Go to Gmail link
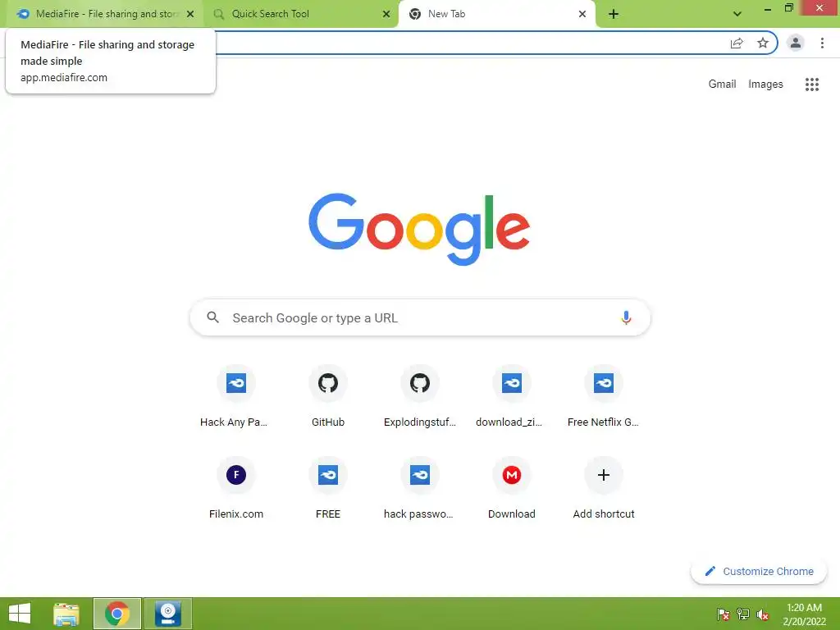Image resolution: width=840 pixels, height=630 pixels. point(722,84)
